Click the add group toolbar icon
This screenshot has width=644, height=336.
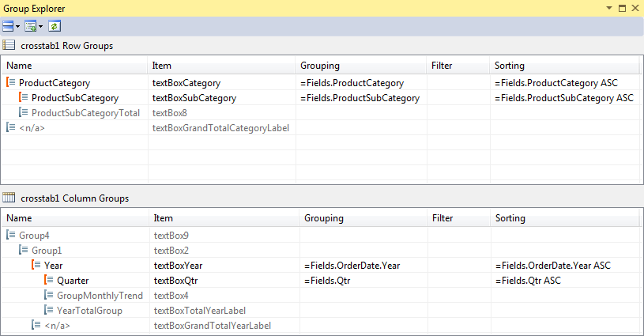[30, 26]
